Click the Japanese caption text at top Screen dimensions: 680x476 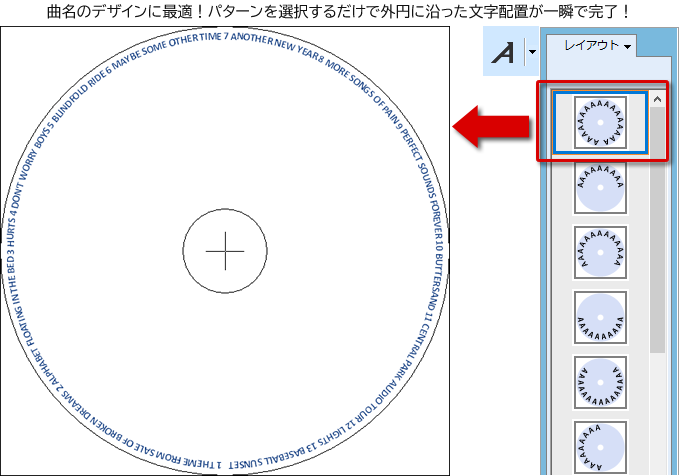340,12
